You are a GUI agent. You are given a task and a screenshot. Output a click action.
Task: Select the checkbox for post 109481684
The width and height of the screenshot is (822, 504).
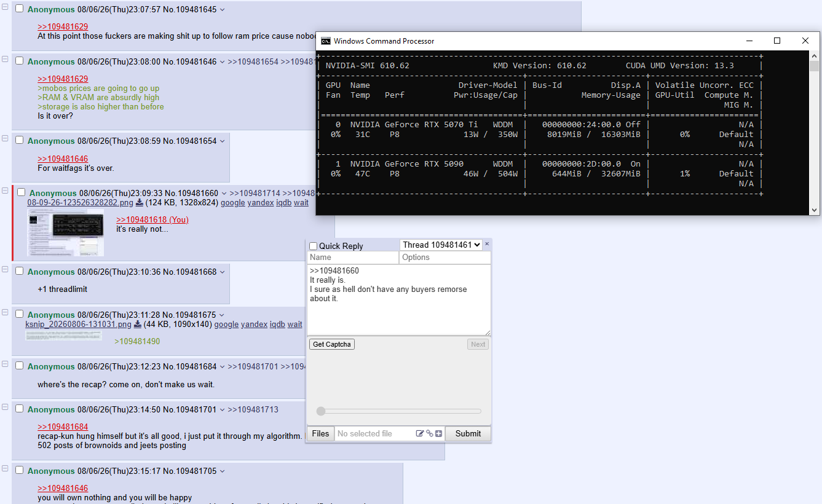tap(20, 366)
